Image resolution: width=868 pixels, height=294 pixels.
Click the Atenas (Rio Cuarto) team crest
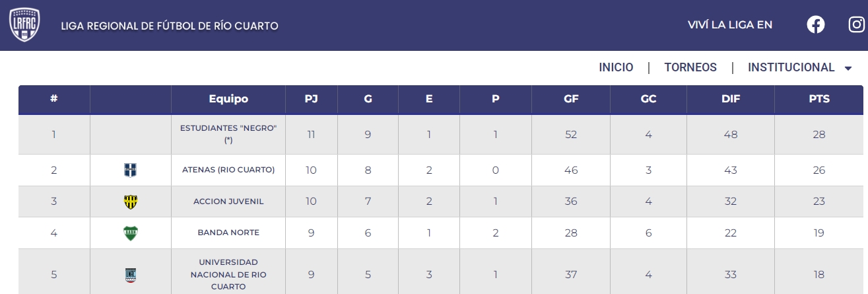(131, 170)
